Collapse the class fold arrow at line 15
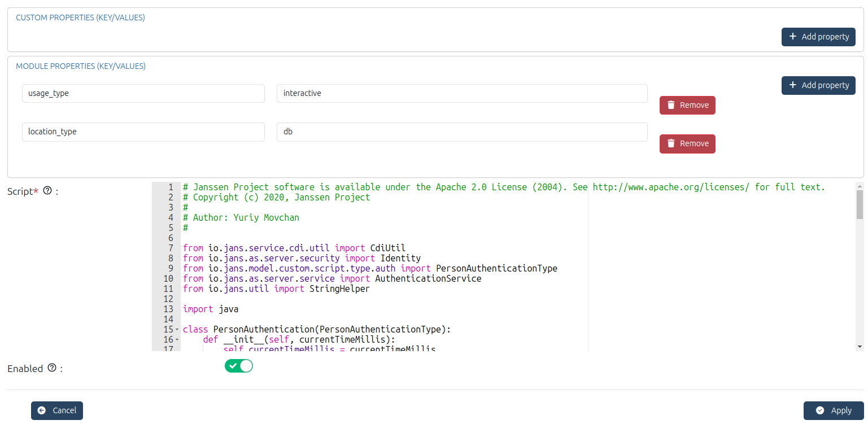The image size is (868, 433). point(177,329)
